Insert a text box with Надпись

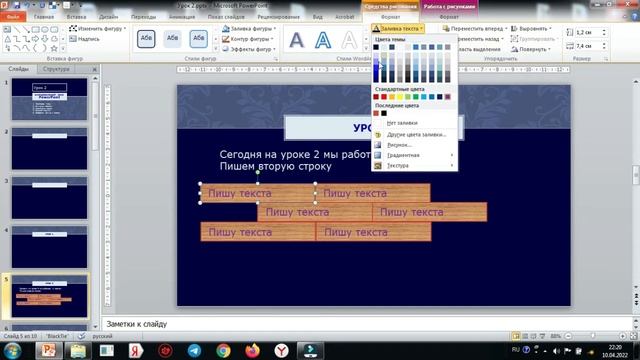pyautogui.click(x=84, y=39)
